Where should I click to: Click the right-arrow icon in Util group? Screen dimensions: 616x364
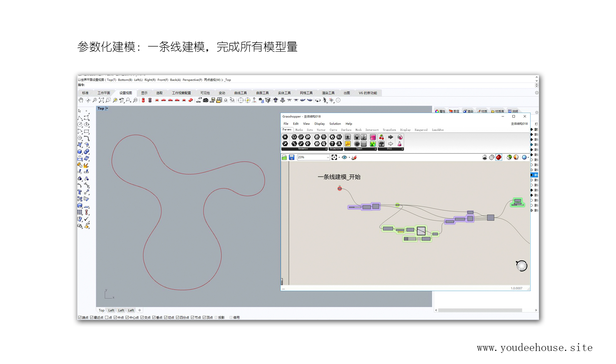tap(391, 137)
